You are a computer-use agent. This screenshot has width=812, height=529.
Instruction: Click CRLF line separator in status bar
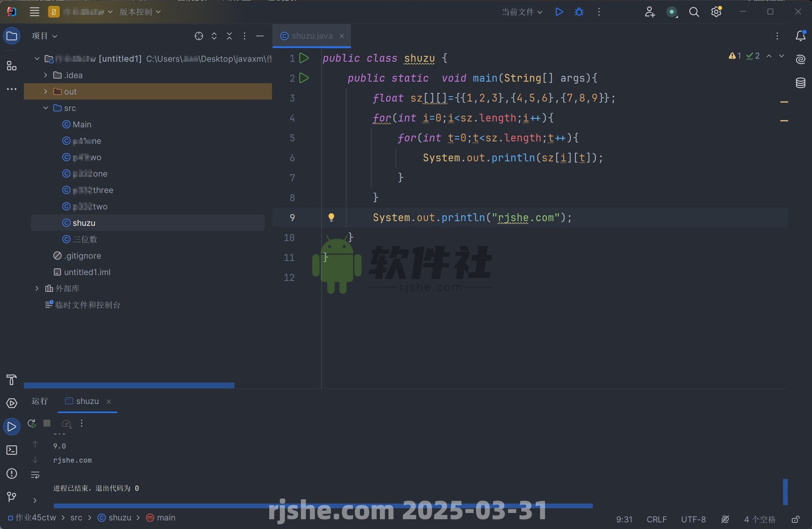click(x=656, y=519)
